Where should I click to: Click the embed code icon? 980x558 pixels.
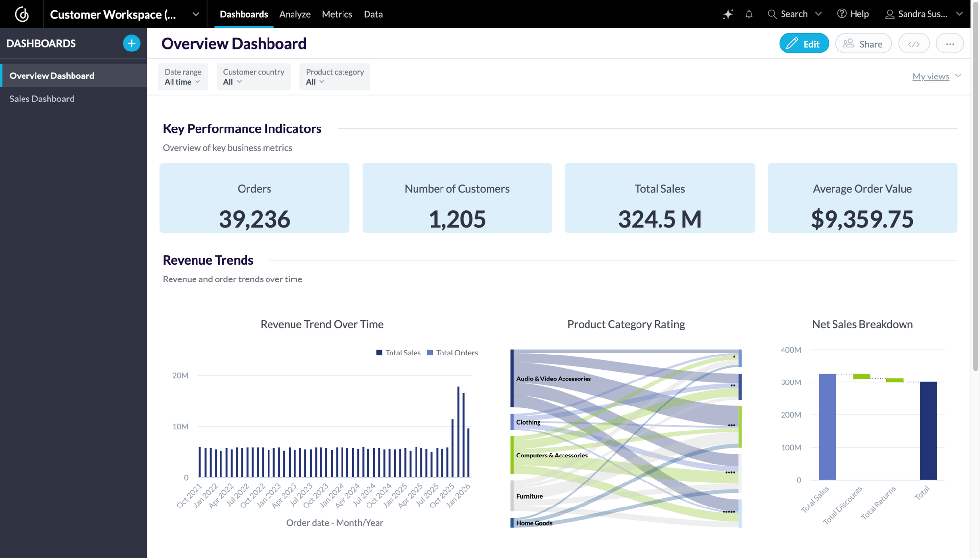click(x=914, y=43)
